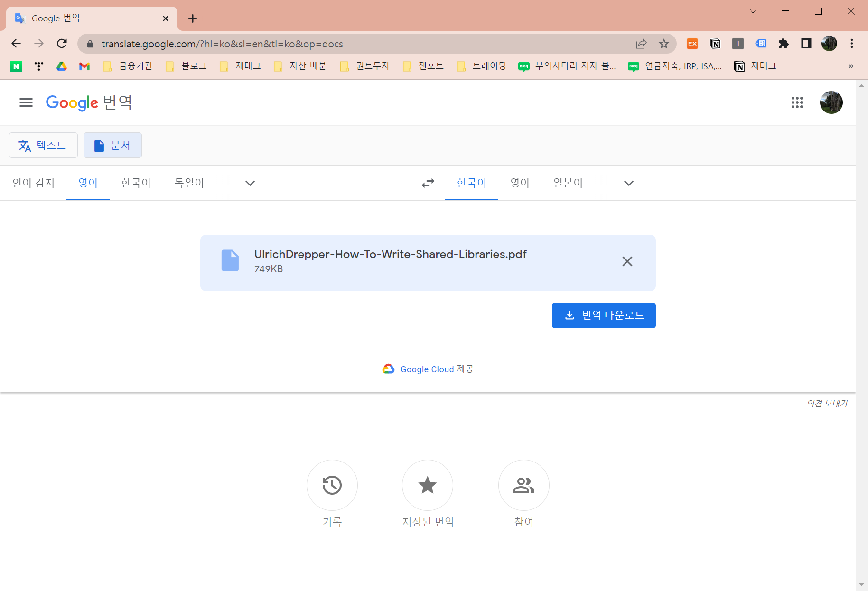Image resolution: width=868 pixels, height=591 pixels.
Task: Click the Google 번역 logo
Action: tap(89, 102)
